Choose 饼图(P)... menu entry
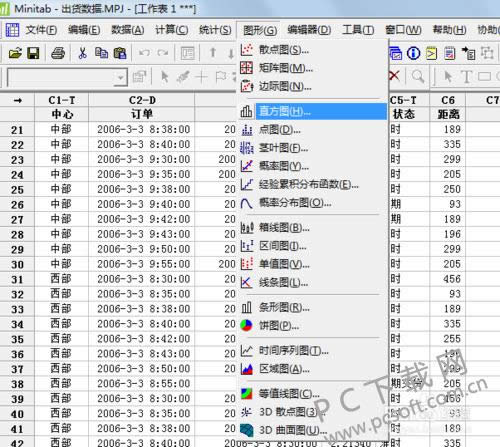 (x=313, y=325)
